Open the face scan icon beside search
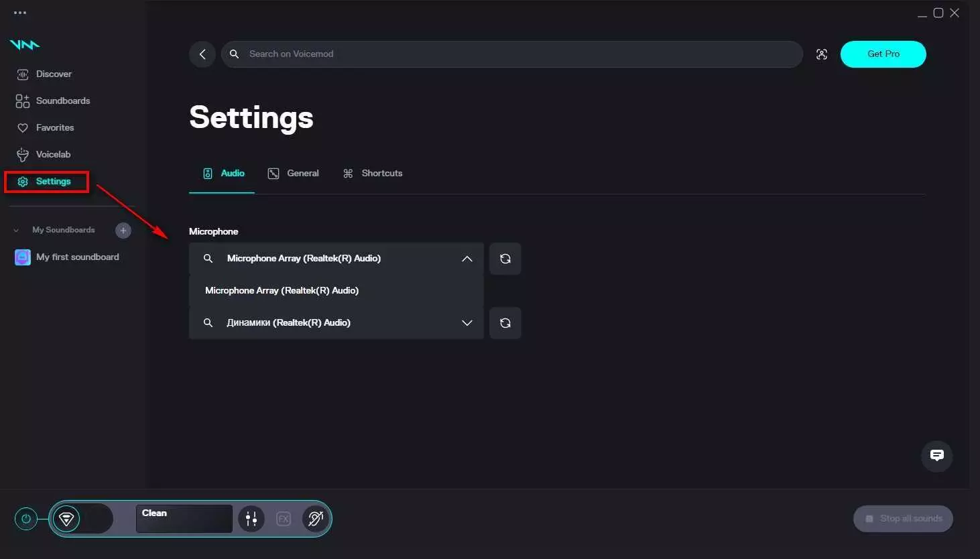This screenshot has height=559, width=980. [x=822, y=54]
